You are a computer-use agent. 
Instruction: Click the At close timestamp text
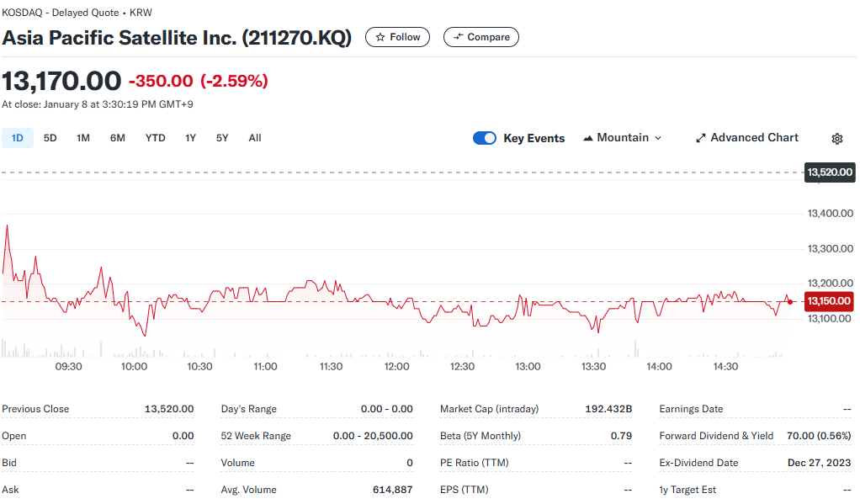[98, 104]
